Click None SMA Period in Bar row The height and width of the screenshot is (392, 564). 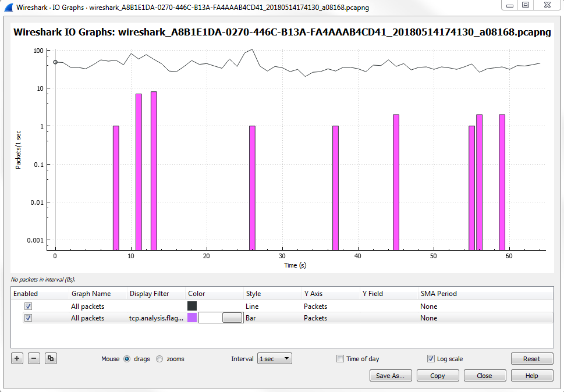[429, 318]
